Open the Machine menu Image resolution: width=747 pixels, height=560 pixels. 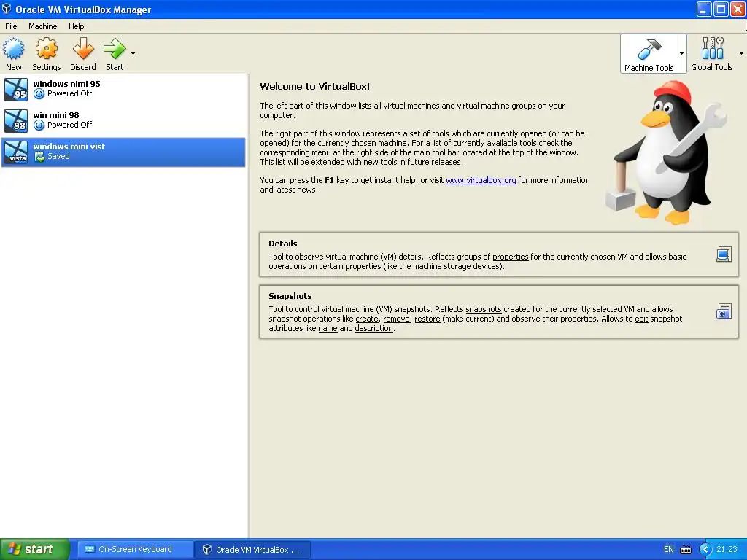tap(42, 26)
